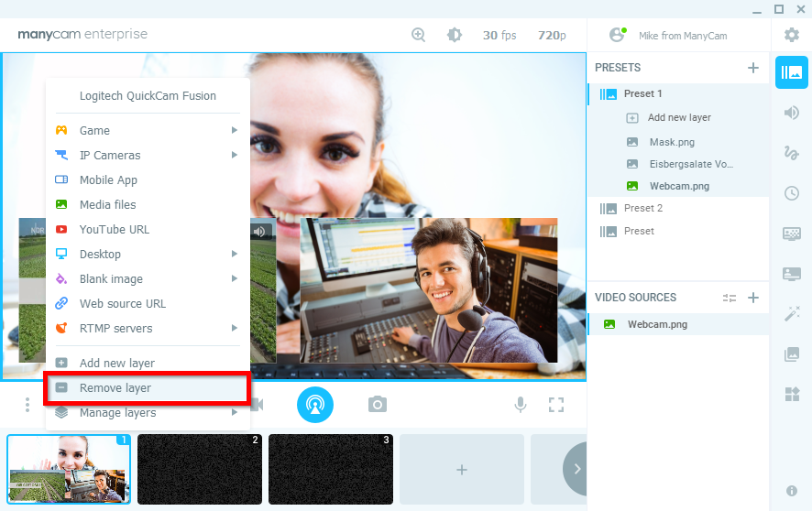Take a snapshot with camera icon
Viewport: 812px width, 511px height.
[x=378, y=405]
